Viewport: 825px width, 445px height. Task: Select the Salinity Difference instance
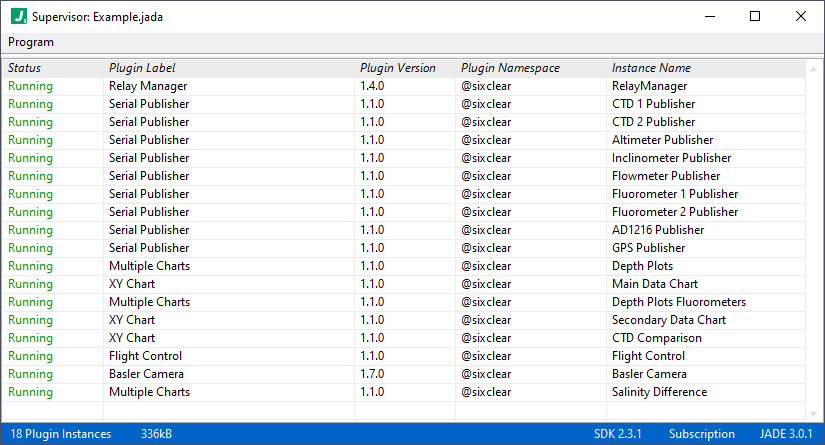[659, 392]
